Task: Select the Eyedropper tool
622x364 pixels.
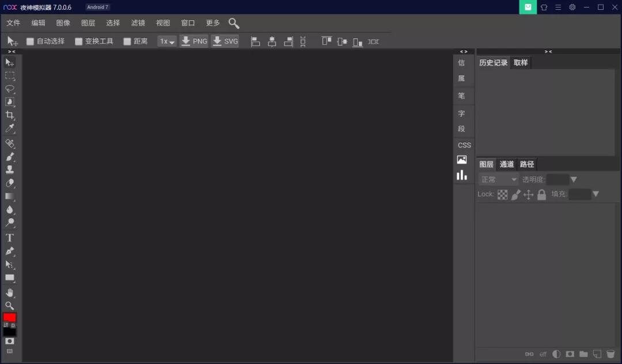Action: pos(10,128)
